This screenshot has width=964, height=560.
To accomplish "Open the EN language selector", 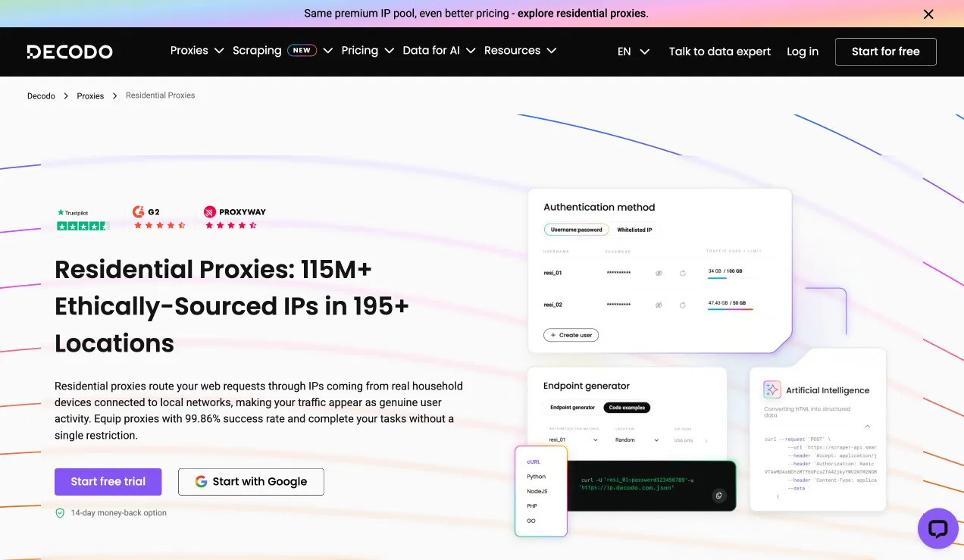I will click(634, 52).
